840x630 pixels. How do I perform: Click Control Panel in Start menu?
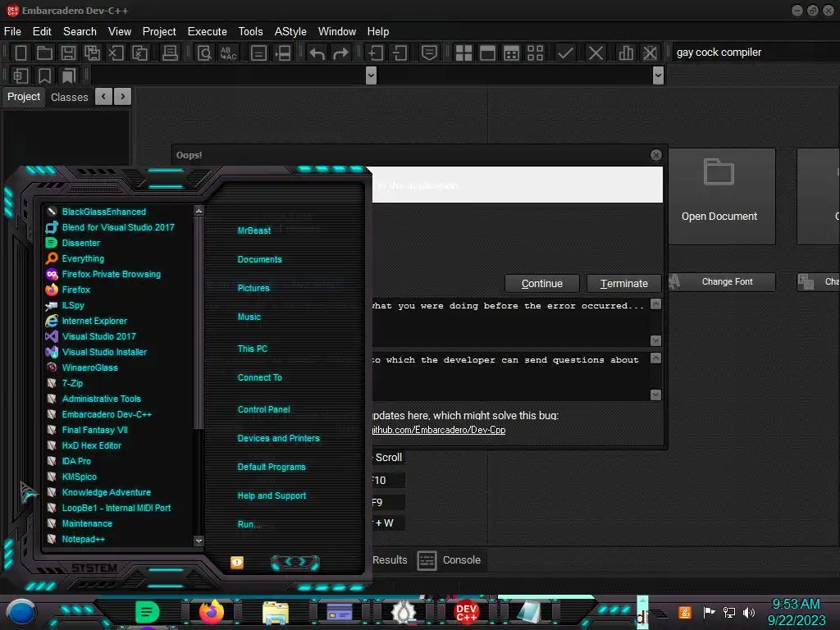263,409
